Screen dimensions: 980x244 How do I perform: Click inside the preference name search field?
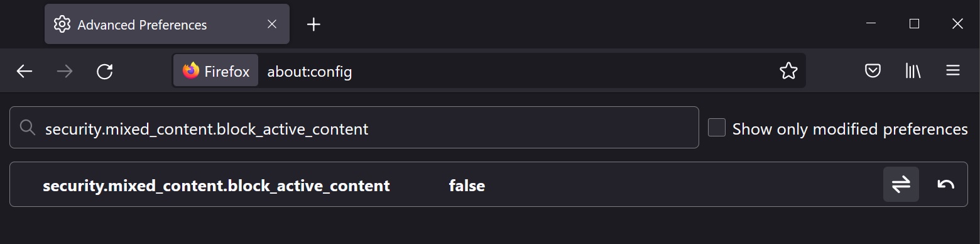click(354, 128)
